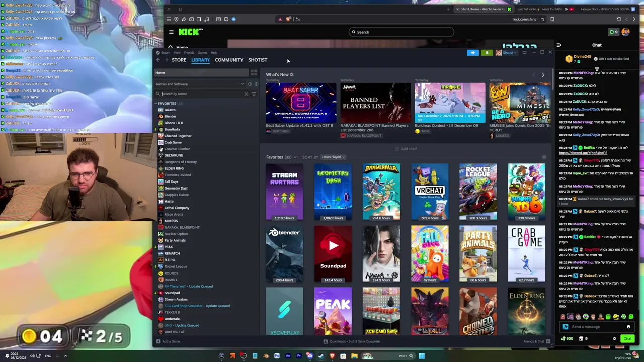Click the Steam taskbar icon

tap(321, 356)
